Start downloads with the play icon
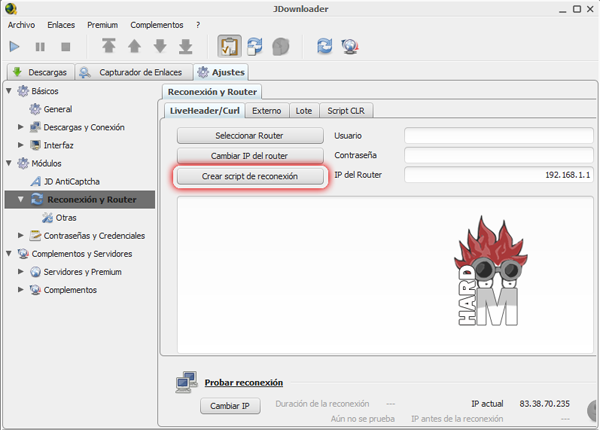This screenshot has height=430, width=600. (15, 47)
